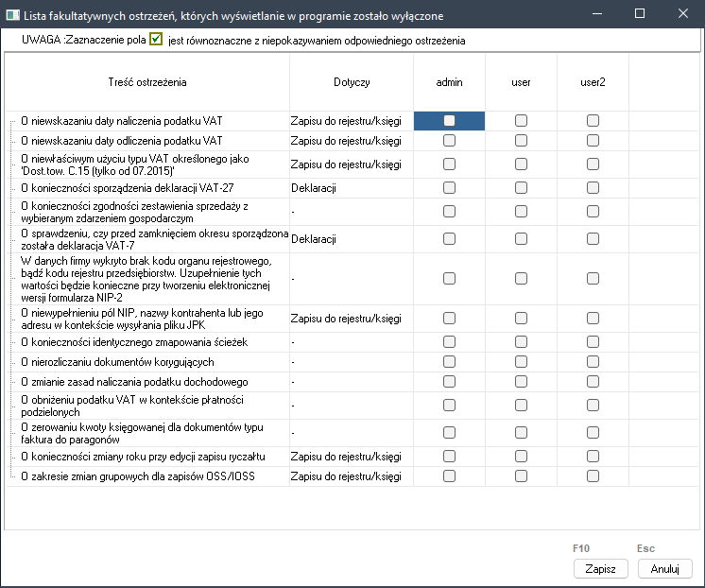
Task: Tick user checkbox for 'naliczania podatku dochodowego'
Action: [x=521, y=382]
